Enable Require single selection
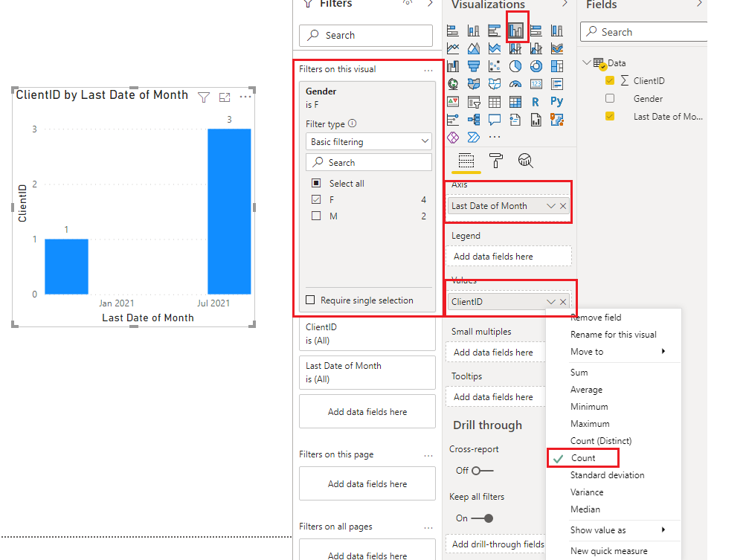The height and width of the screenshot is (560, 746). tap(310, 300)
